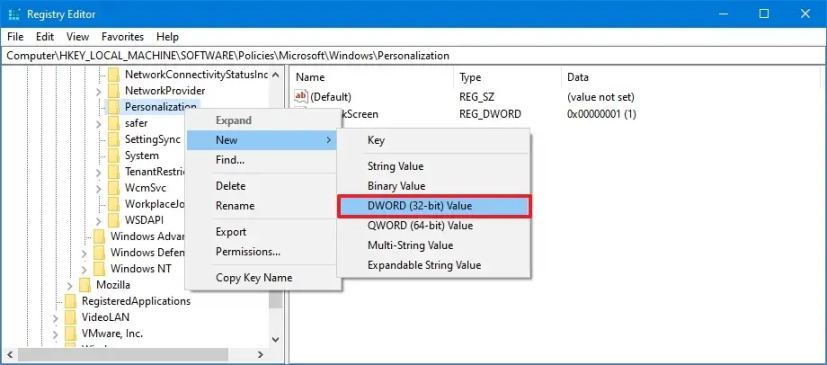
Task: Click the tree pane scroll down arrow
Action: pyautogui.click(x=275, y=340)
